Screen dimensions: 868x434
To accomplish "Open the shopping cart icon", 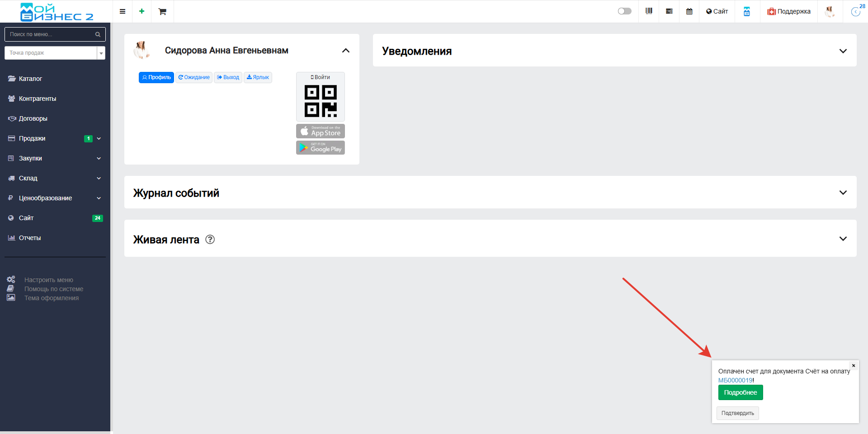I will [x=162, y=12].
